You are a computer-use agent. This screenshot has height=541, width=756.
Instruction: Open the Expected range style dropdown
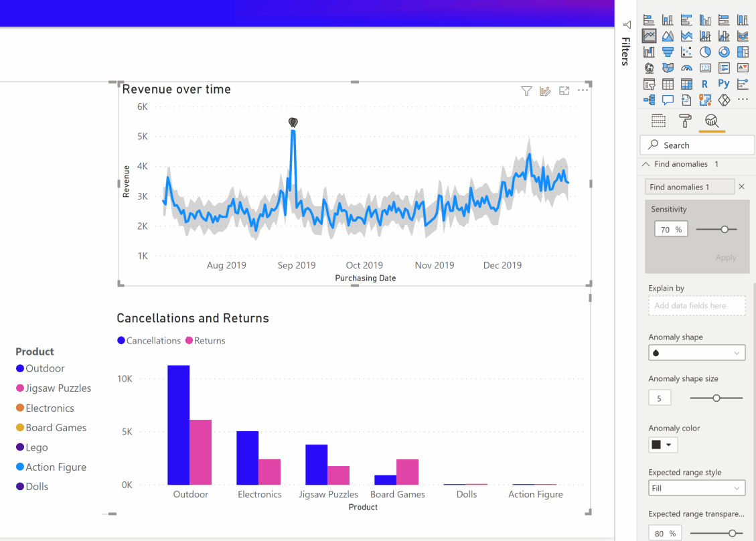click(696, 487)
